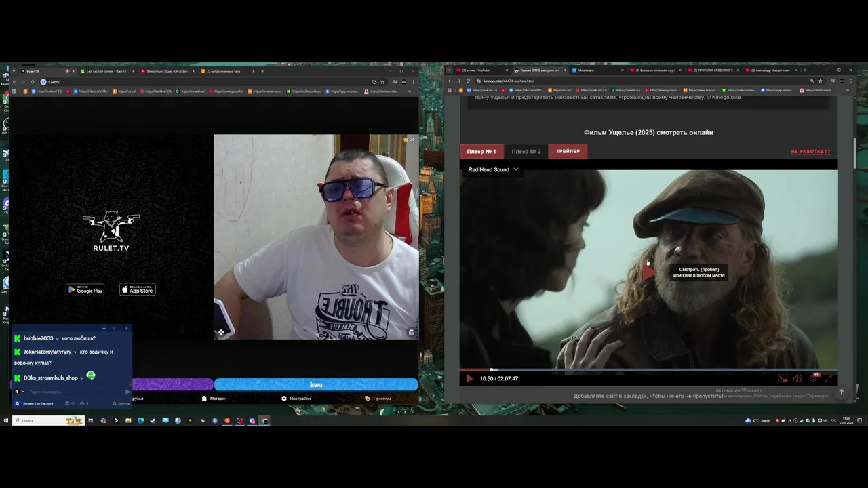The height and width of the screenshot is (488, 868).
Task: Click the scroll-to-top arrow on Kinogo page
Action: point(842,392)
